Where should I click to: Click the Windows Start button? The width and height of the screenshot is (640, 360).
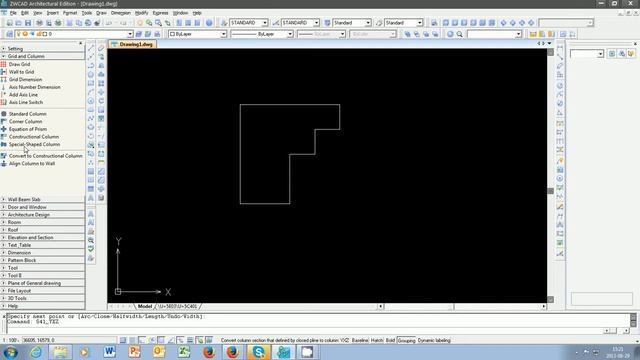[x=10, y=352]
